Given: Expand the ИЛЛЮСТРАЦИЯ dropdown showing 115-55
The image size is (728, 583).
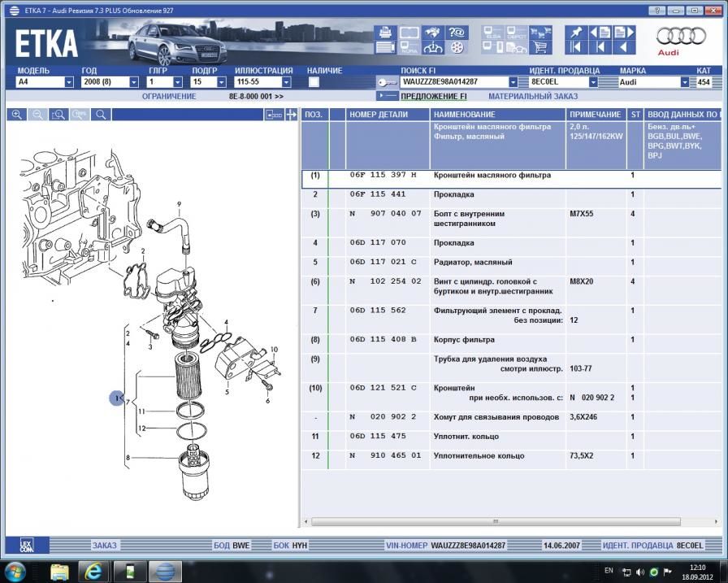Looking at the screenshot, I should point(286,82).
